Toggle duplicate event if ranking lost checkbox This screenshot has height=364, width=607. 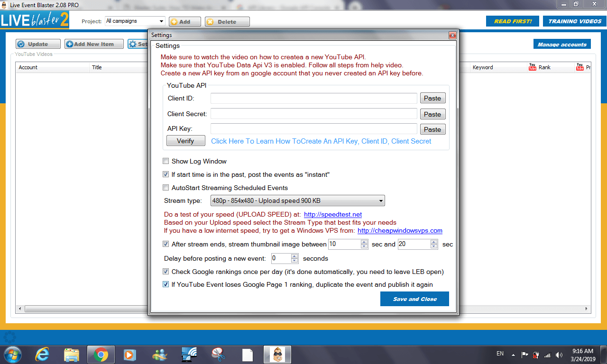point(166,284)
